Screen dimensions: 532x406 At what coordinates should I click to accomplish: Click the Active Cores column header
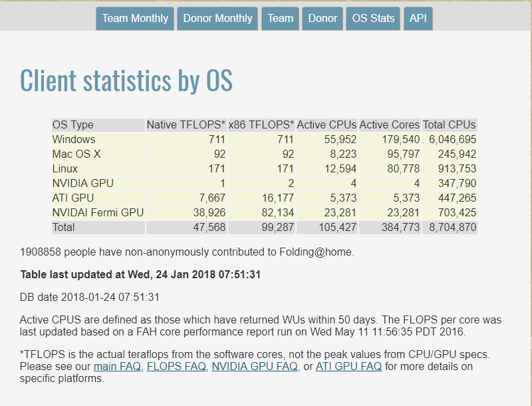tap(390, 125)
